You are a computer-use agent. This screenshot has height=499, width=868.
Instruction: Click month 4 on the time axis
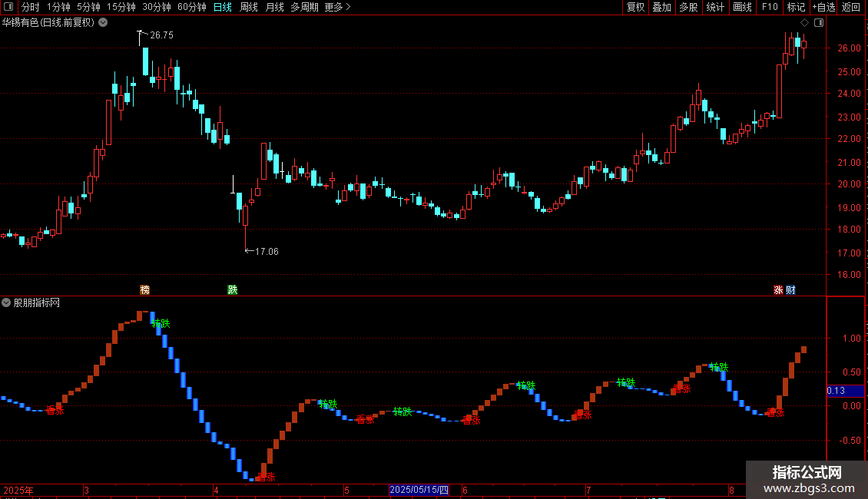click(x=216, y=490)
